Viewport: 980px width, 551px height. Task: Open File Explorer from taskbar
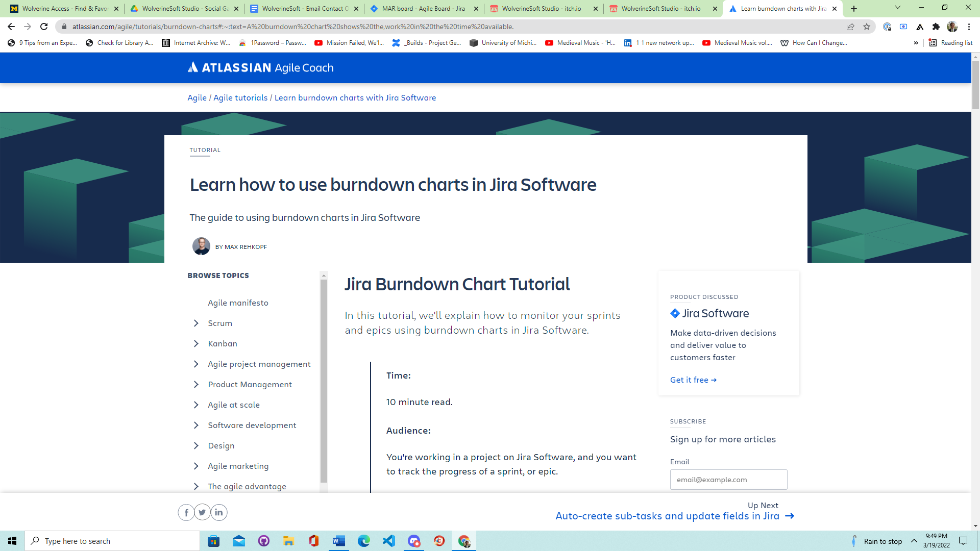pyautogui.click(x=288, y=541)
